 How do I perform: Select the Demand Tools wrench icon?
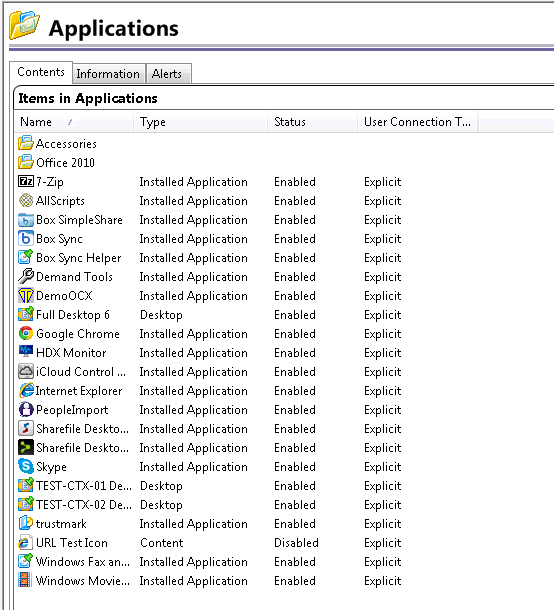tap(26, 276)
